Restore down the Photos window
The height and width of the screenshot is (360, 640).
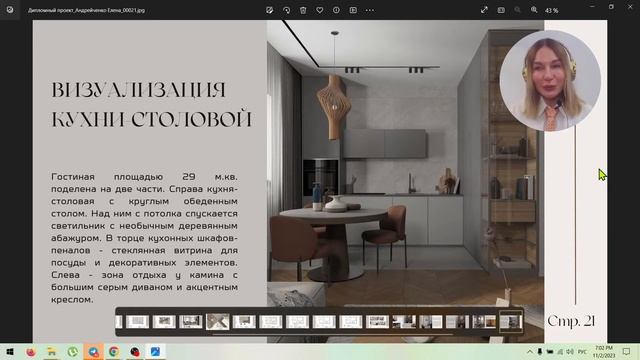tap(611, 7)
